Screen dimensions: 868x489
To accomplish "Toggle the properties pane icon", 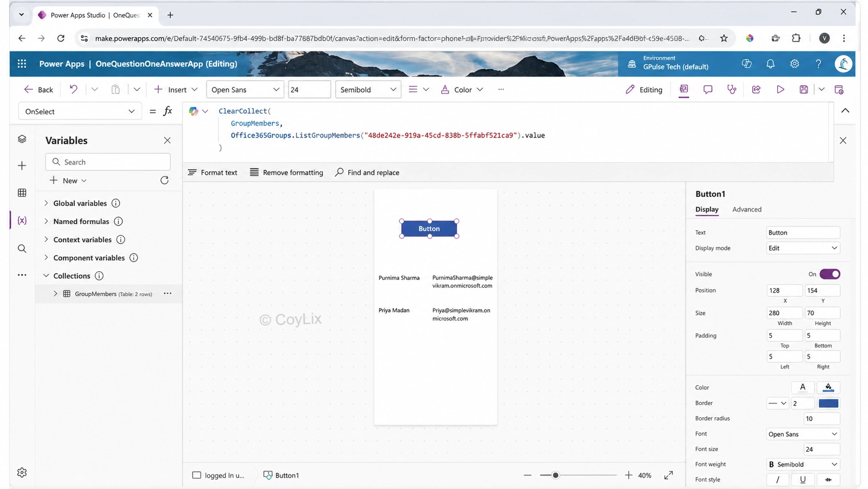I will [x=684, y=89].
